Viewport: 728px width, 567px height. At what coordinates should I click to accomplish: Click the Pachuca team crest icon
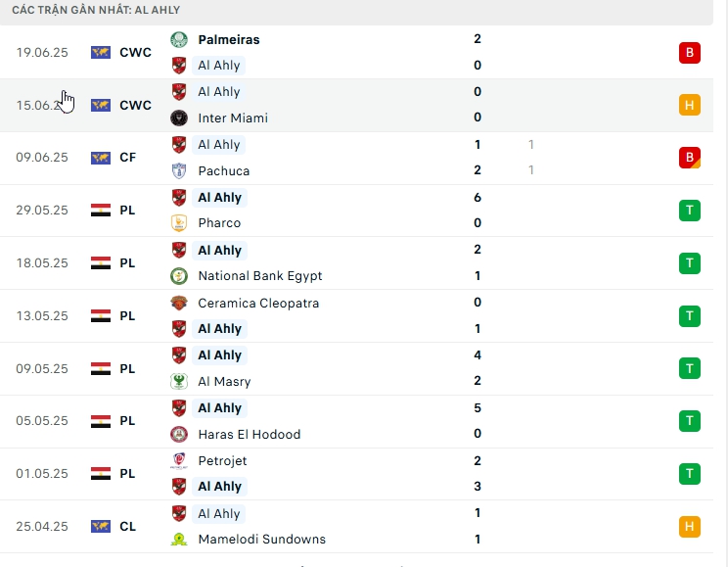click(x=179, y=170)
